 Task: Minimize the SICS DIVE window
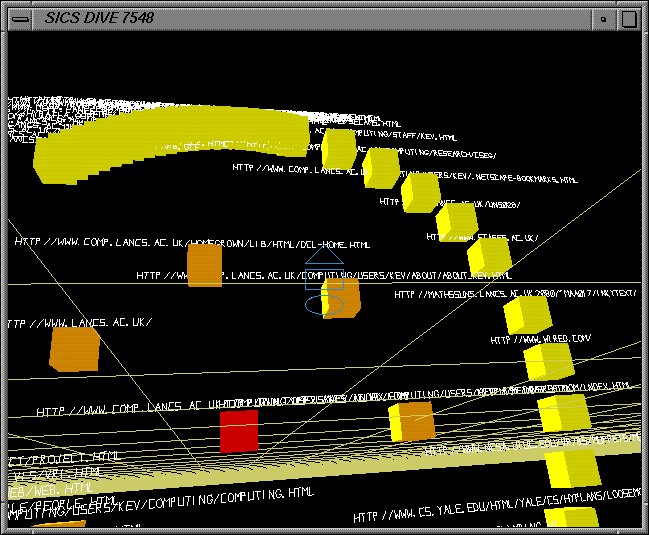[603, 18]
